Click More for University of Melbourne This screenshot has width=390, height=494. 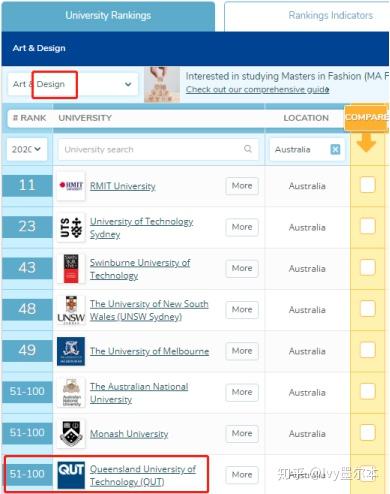click(242, 351)
